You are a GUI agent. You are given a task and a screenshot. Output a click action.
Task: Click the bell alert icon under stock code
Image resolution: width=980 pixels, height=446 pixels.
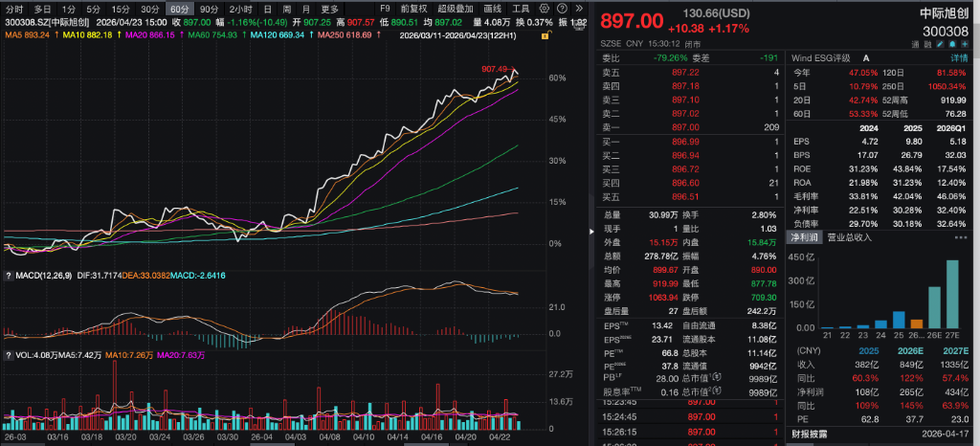(953, 44)
